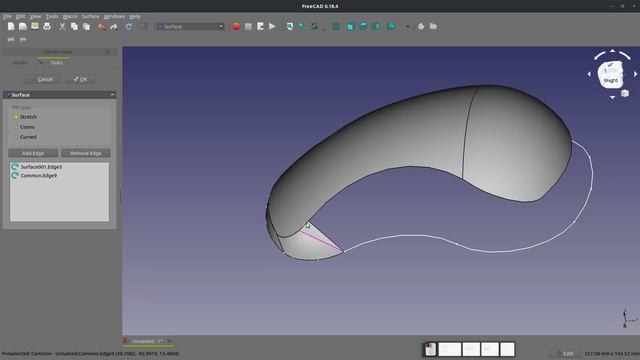Create a new document with New icon
Image resolution: width=640 pixels, height=360 pixels.
pyautogui.click(x=11, y=27)
